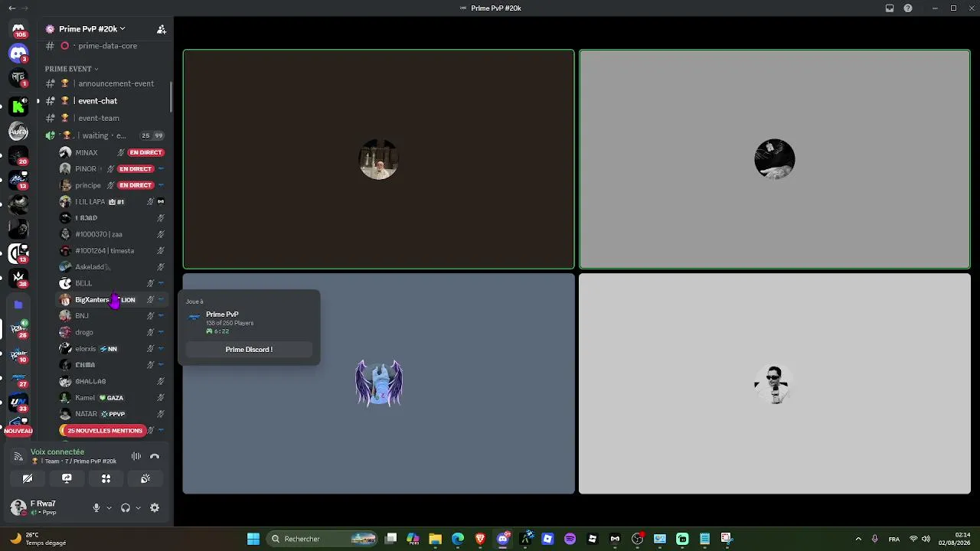
Task: Select user NATAR in voice list
Action: [x=112, y=414]
